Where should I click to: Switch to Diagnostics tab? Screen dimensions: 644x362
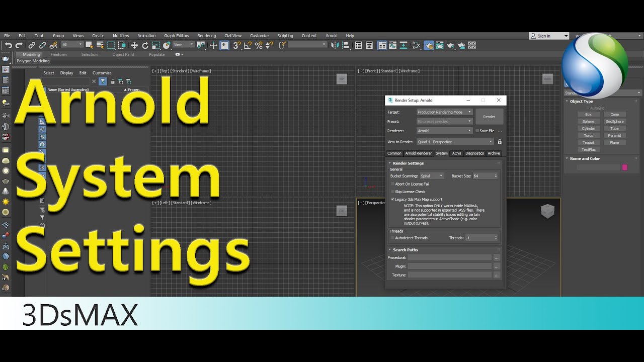click(474, 153)
